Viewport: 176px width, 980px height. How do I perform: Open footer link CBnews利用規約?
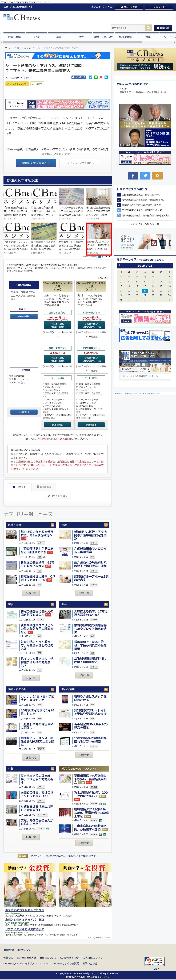(70, 958)
